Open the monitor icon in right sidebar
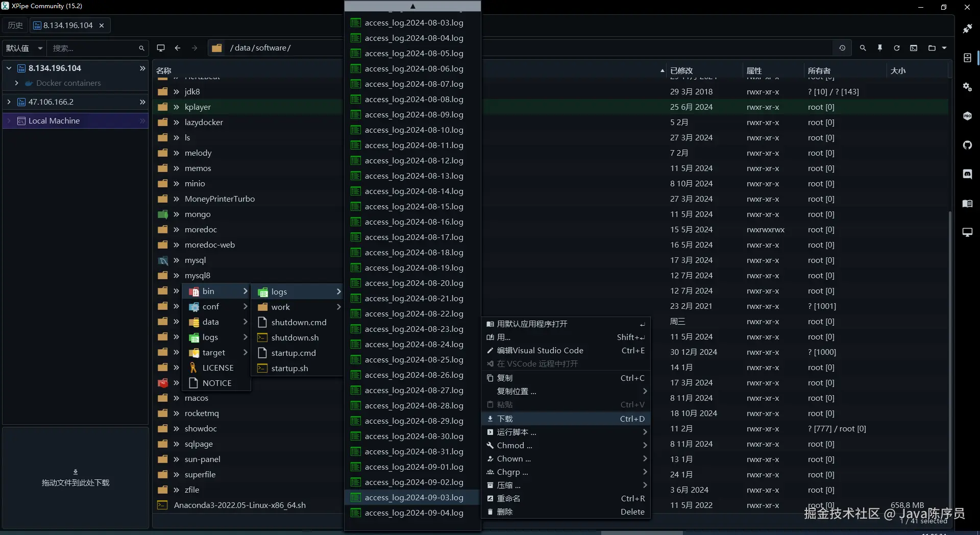 967,233
